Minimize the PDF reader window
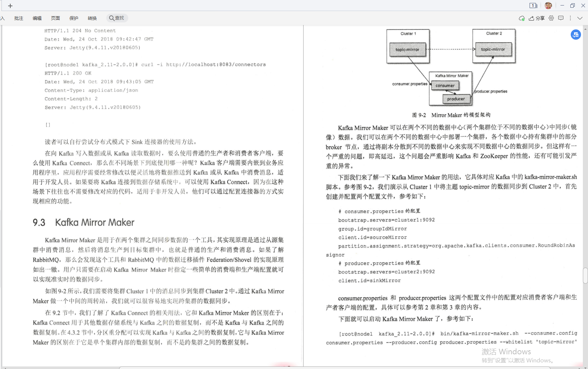This screenshot has height=369, width=588. 562,6
